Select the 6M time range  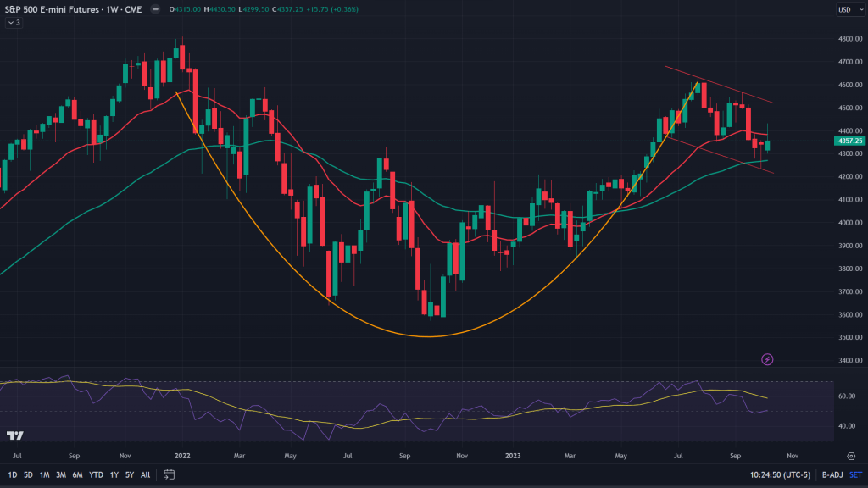point(76,474)
